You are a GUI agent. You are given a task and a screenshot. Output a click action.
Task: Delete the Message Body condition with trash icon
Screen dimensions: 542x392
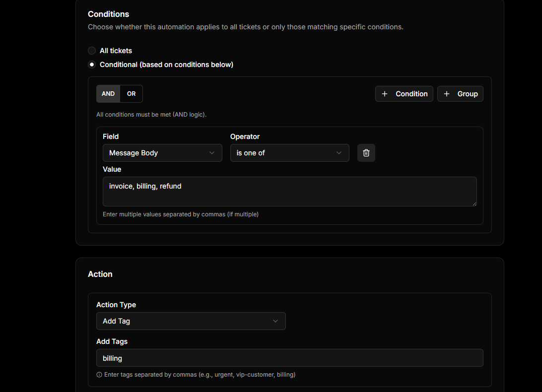click(x=366, y=153)
